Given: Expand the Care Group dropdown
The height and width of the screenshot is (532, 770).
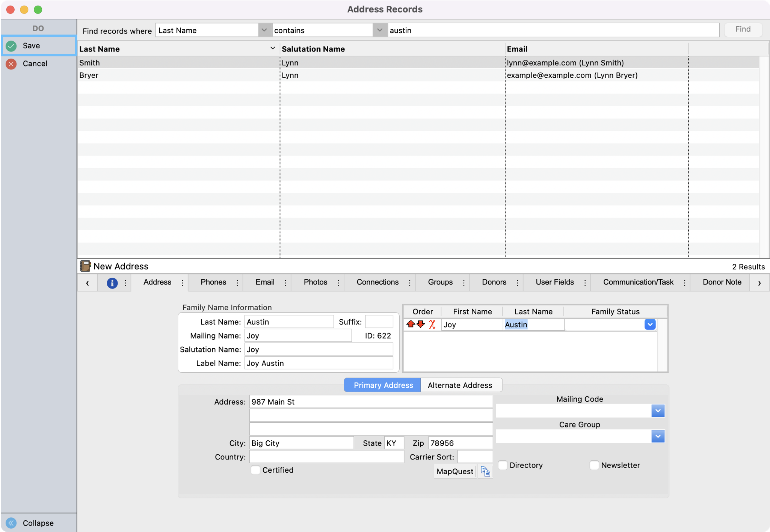Looking at the screenshot, I should [658, 436].
